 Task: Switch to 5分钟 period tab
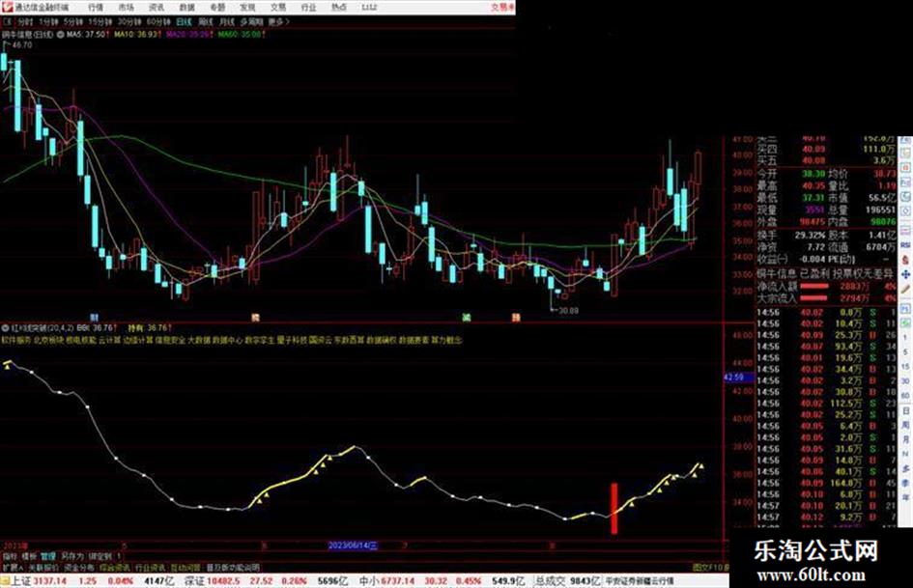73,21
